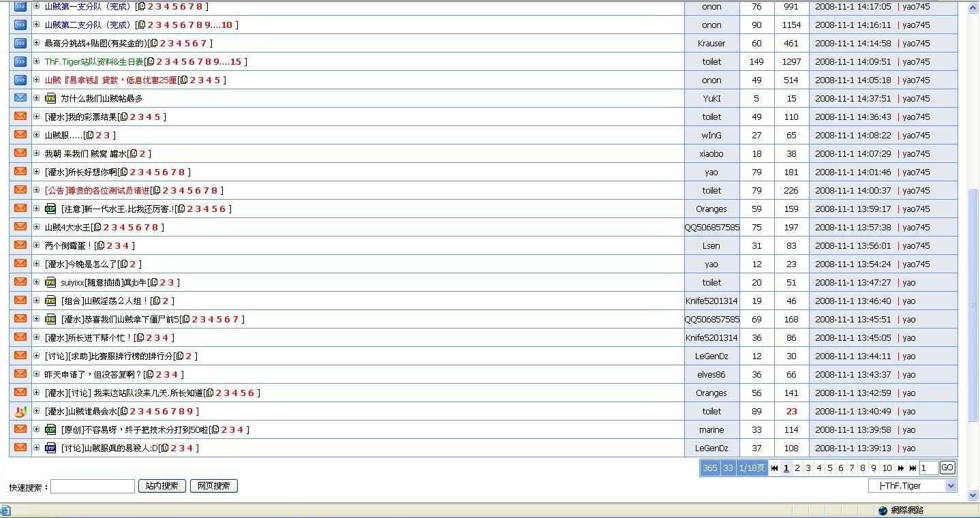
Task: Click the BMP attachment icon on 山贼服真的易殺人 thread
Action: point(50,448)
